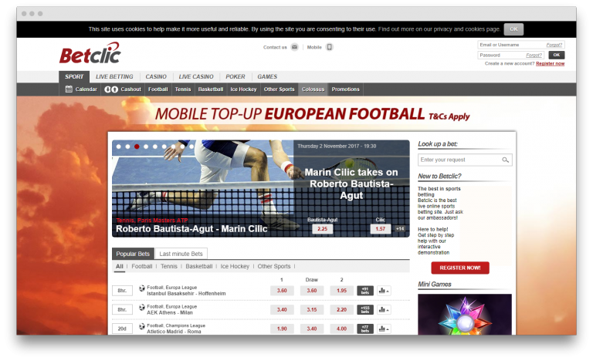Select the fifth carousel dot
The image size is (593, 364).
click(x=155, y=147)
